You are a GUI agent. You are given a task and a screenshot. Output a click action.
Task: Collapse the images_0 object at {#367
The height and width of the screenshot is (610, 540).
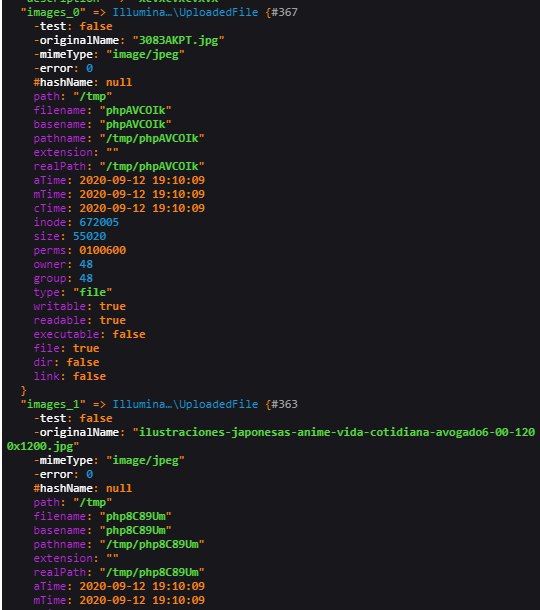click(284, 12)
